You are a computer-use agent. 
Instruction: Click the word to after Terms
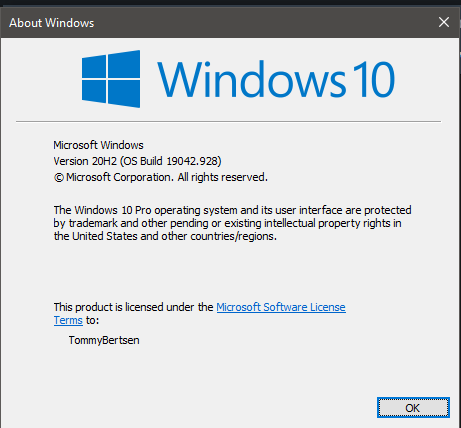pyautogui.click(x=92, y=320)
